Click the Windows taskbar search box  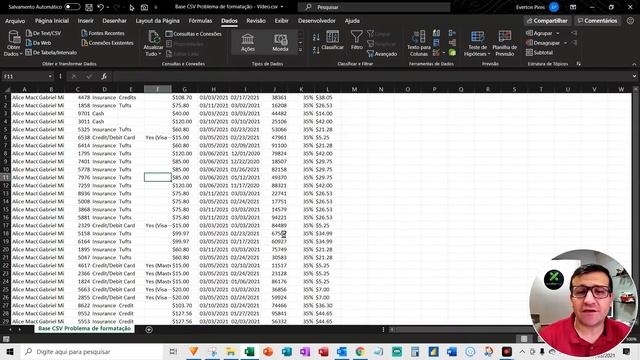[92, 351]
